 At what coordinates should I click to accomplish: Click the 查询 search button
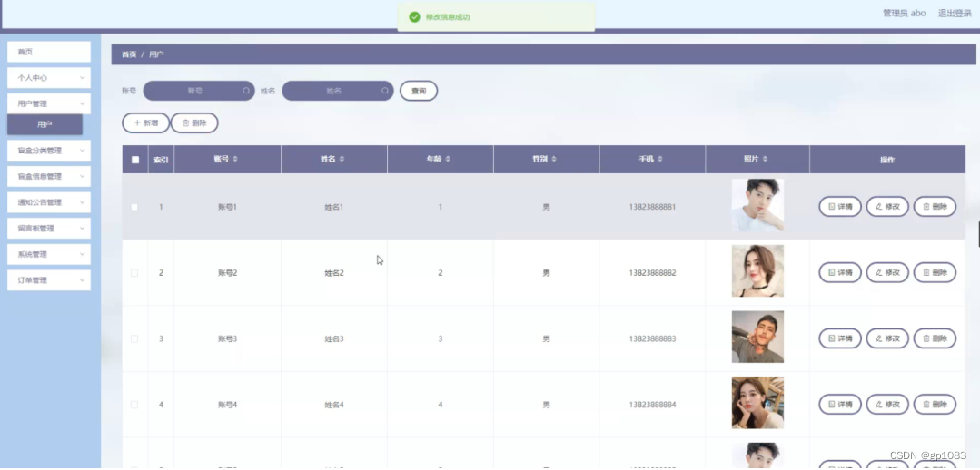click(419, 91)
